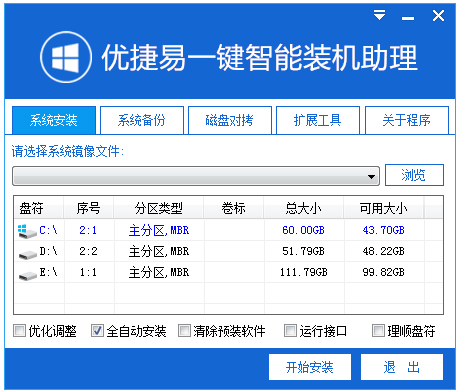Click the 1:1 sequence number cell

[x=88, y=273]
